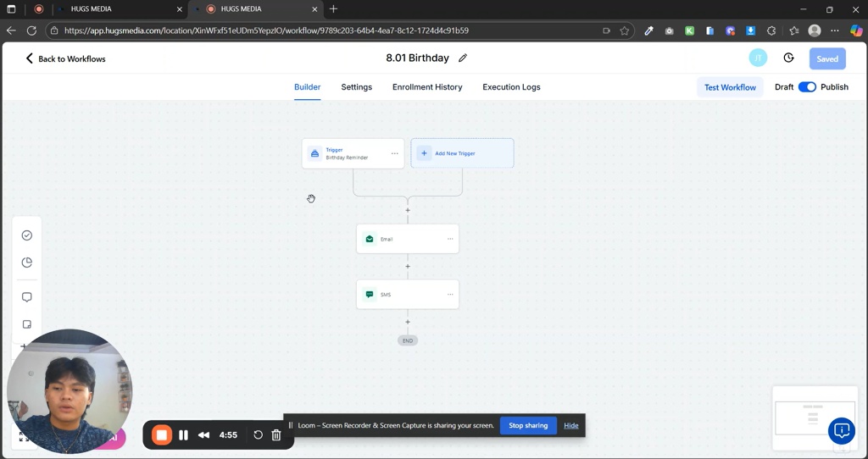Open a new browser tab
The width and height of the screenshot is (868, 459).
[x=333, y=8]
